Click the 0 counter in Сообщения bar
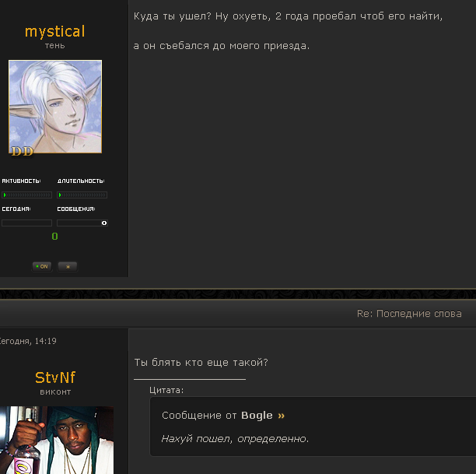 (103, 223)
